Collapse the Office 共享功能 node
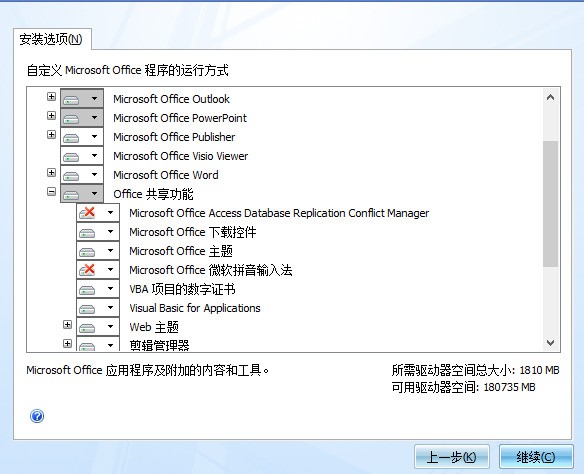Image resolution: width=584 pixels, height=474 pixels. click(x=51, y=192)
